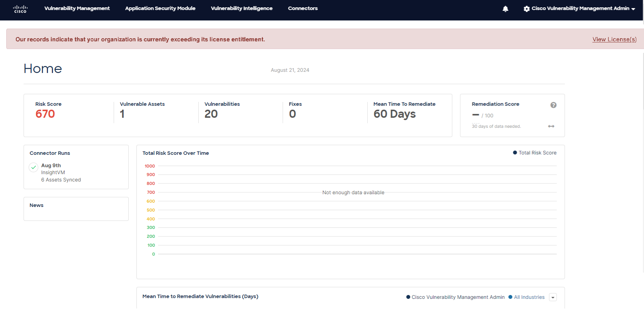Open the Vulnerability Management menu
Screen dimensions: 644x317
click(x=77, y=8)
